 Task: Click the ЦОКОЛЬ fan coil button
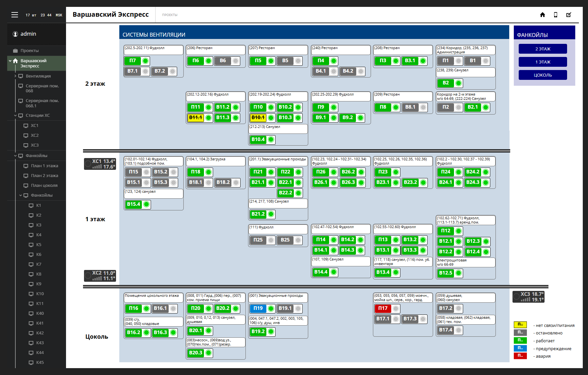543,75
